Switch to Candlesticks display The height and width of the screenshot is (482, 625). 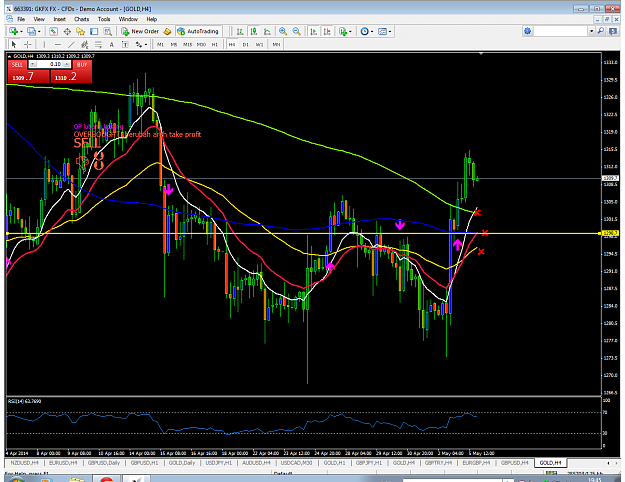click(254, 31)
